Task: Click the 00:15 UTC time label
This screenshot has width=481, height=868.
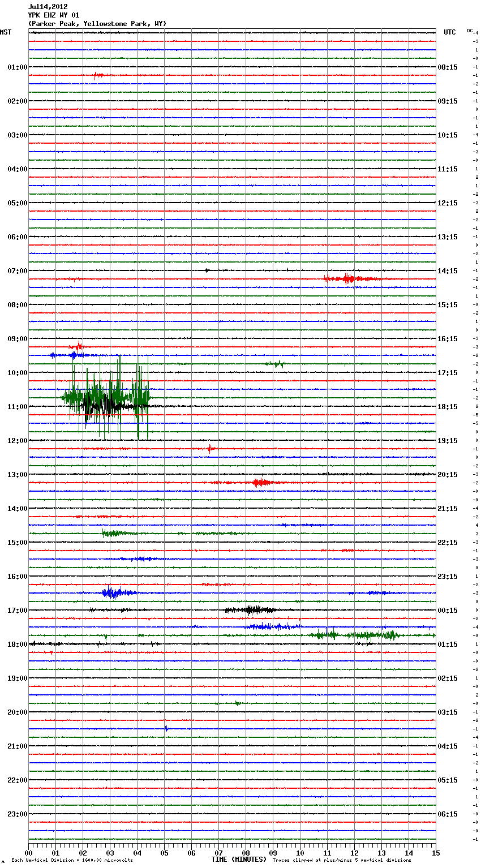Action: (448, 611)
